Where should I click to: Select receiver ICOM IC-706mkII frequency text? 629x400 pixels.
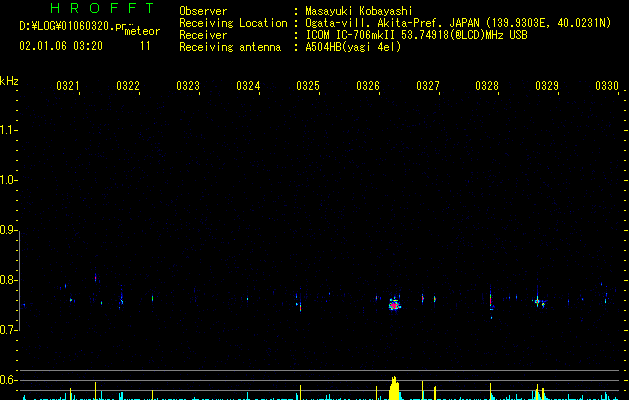click(x=416, y=35)
